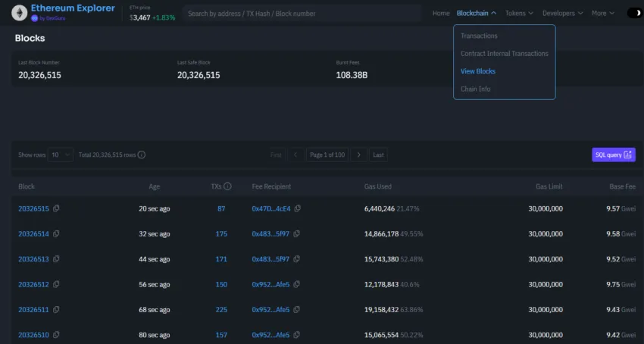
Task: Open block 20326514 link
Action: tap(33, 234)
